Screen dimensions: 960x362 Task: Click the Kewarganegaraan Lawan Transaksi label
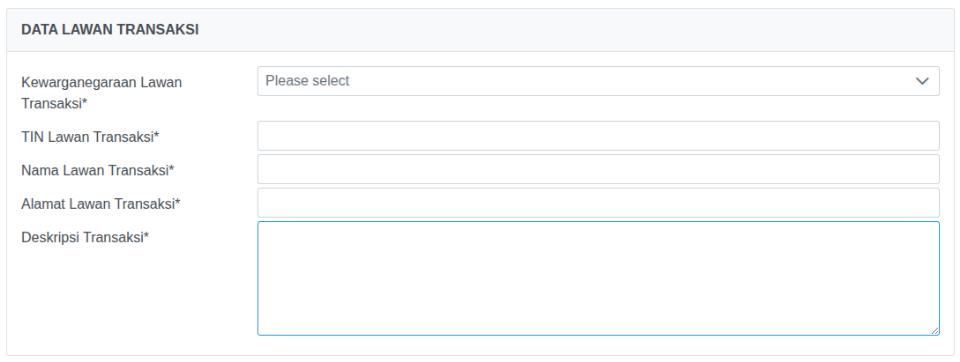click(102, 92)
